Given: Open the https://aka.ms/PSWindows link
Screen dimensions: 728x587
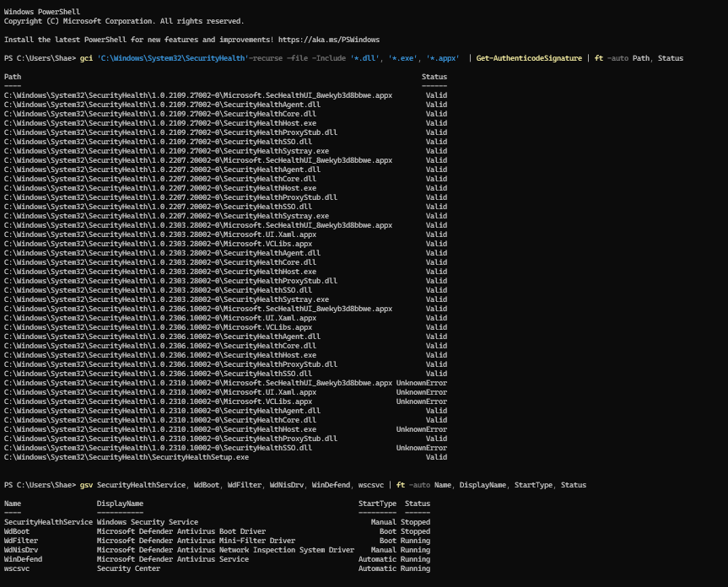Looking at the screenshot, I should [329, 40].
